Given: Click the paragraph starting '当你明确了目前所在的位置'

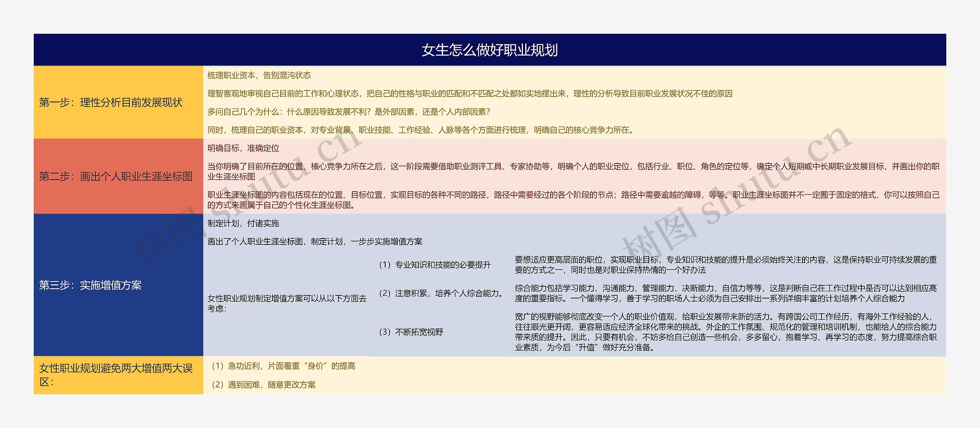Looking at the screenshot, I should pyautogui.click(x=573, y=171).
